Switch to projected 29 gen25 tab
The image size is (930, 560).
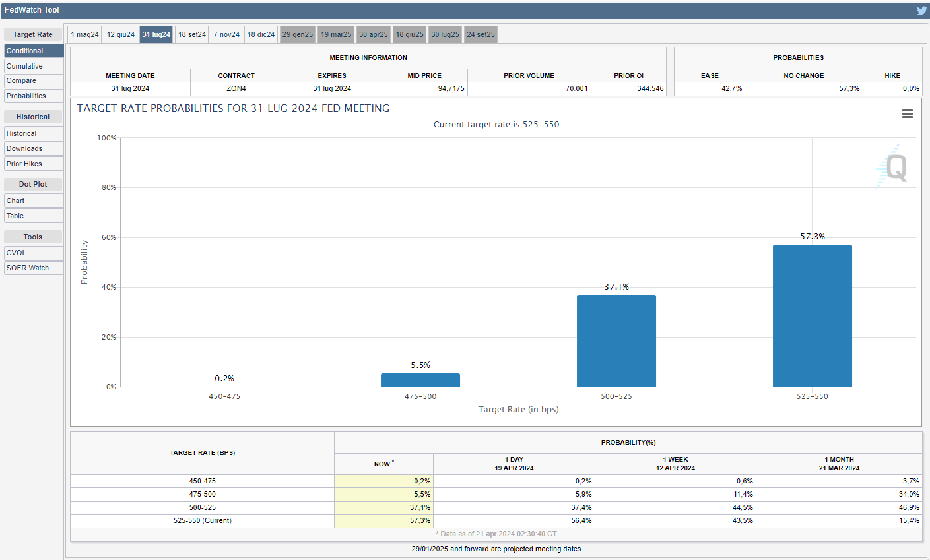click(298, 34)
